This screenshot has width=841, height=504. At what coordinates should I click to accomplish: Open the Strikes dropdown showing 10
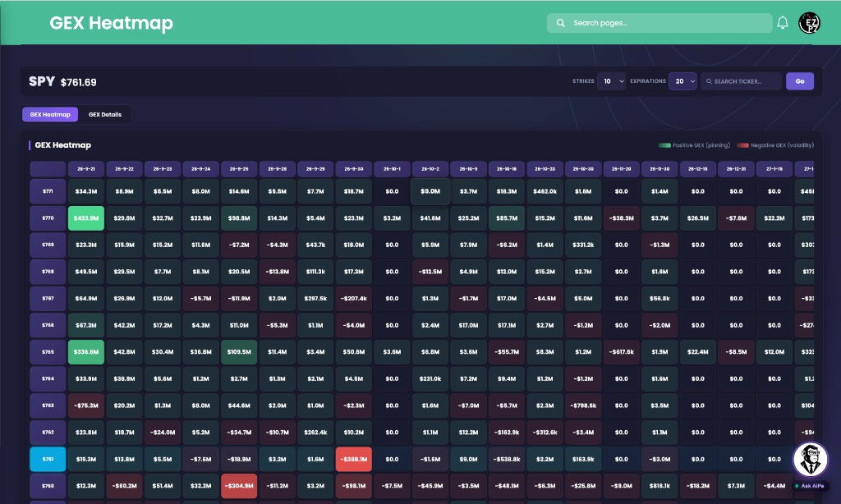pyautogui.click(x=611, y=81)
